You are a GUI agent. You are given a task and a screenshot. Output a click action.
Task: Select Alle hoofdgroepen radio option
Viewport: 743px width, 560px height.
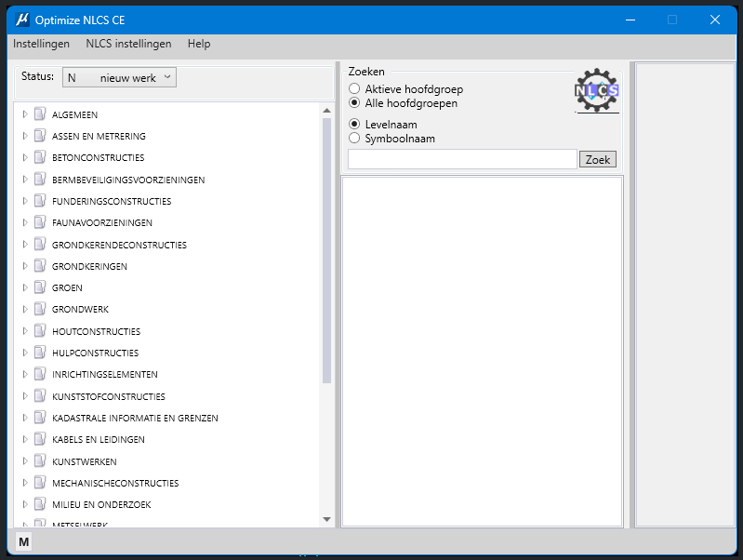coord(354,103)
